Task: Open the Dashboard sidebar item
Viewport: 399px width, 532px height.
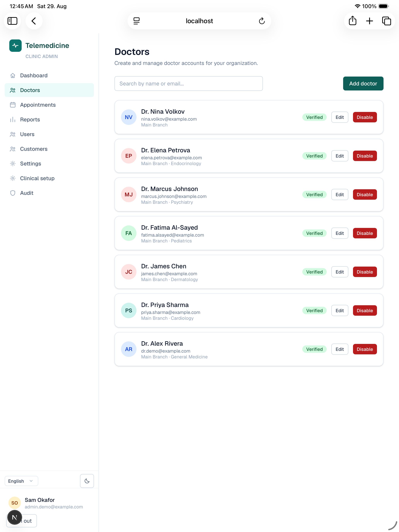Action: pos(49,76)
